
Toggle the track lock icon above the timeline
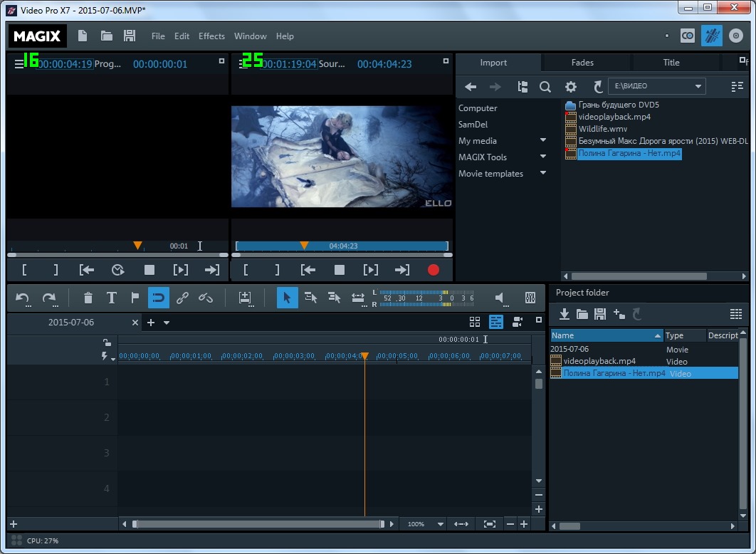(107, 343)
